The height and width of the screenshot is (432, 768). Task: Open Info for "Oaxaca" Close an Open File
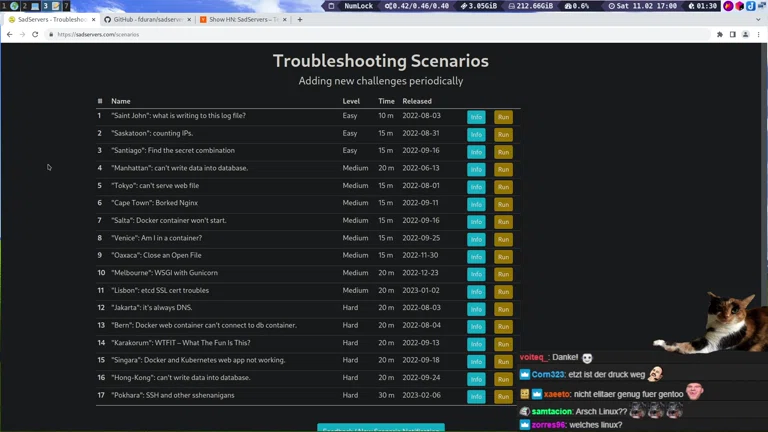(476, 257)
